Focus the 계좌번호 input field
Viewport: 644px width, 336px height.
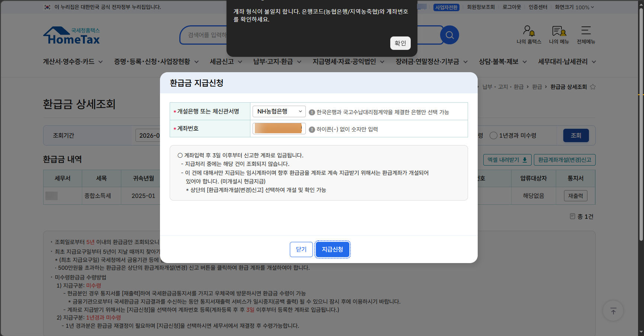pos(279,128)
